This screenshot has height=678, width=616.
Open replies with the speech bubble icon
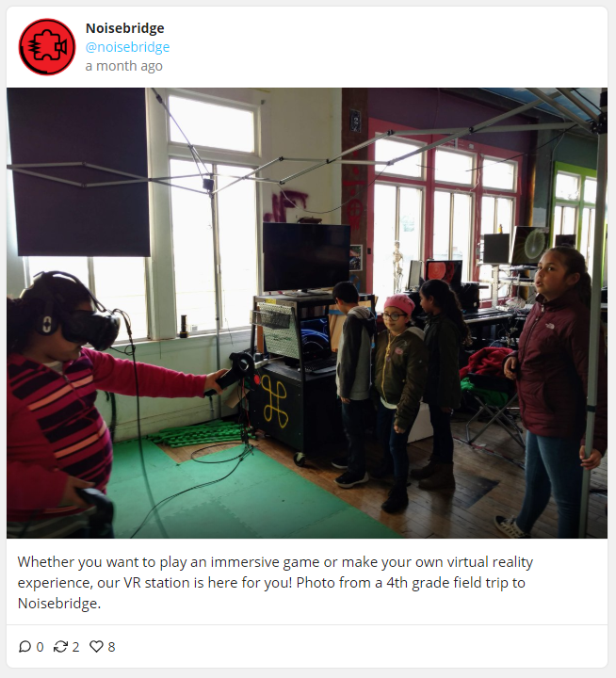point(24,646)
